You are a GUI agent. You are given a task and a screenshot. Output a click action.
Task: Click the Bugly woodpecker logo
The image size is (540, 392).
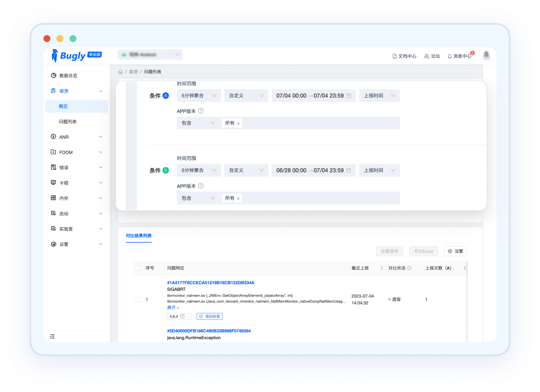[55, 56]
